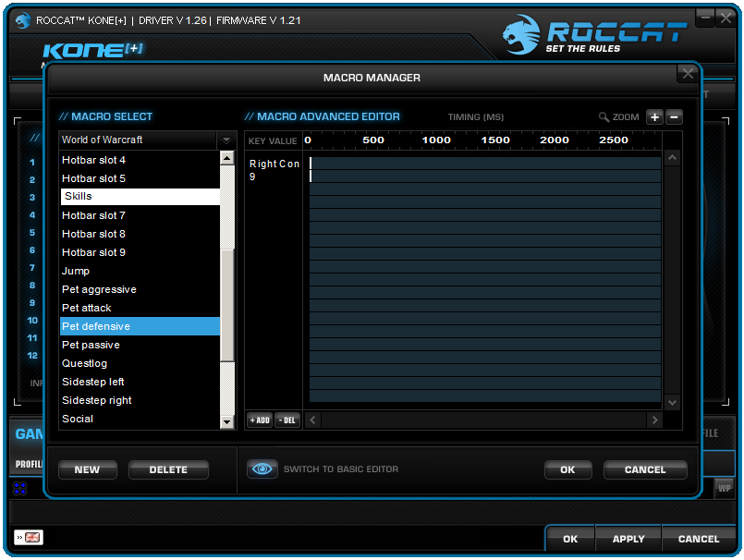The image size is (744, 560).
Task: Click the 9 key entry in editor
Action: 252,177
